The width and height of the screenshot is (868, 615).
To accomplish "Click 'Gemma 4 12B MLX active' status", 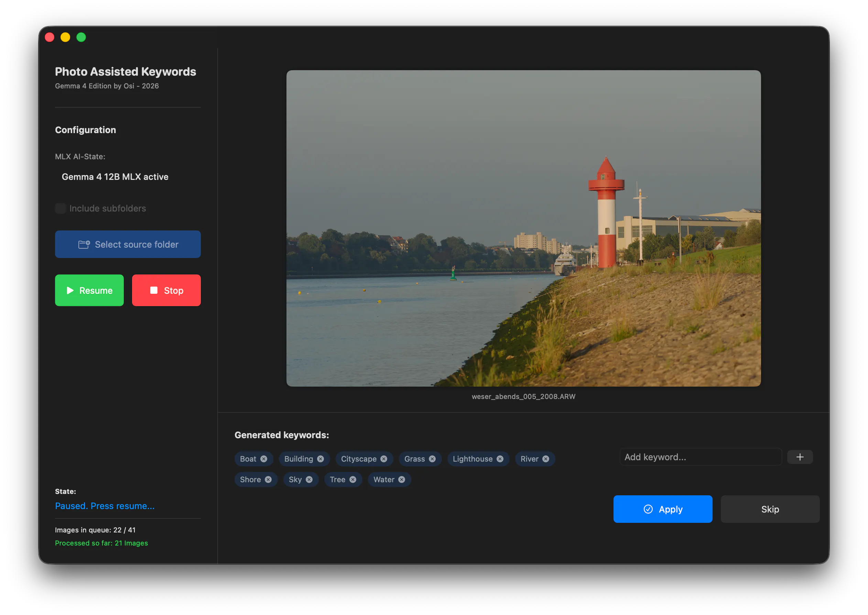I will 115,177.
